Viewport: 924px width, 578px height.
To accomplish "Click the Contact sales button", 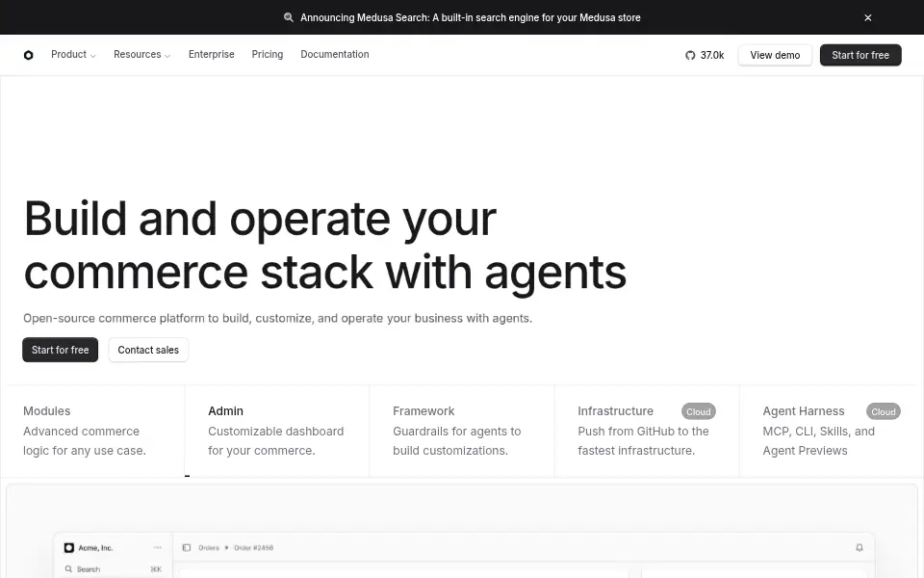I will [148, 350].
